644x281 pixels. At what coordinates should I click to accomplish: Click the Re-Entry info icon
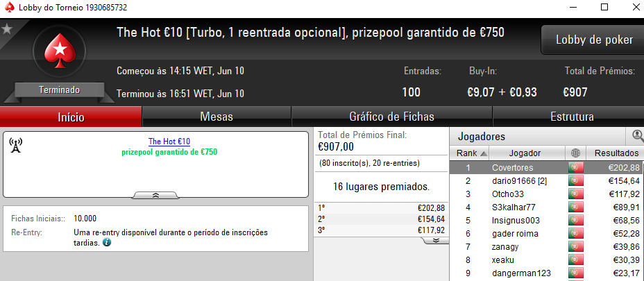106,242
